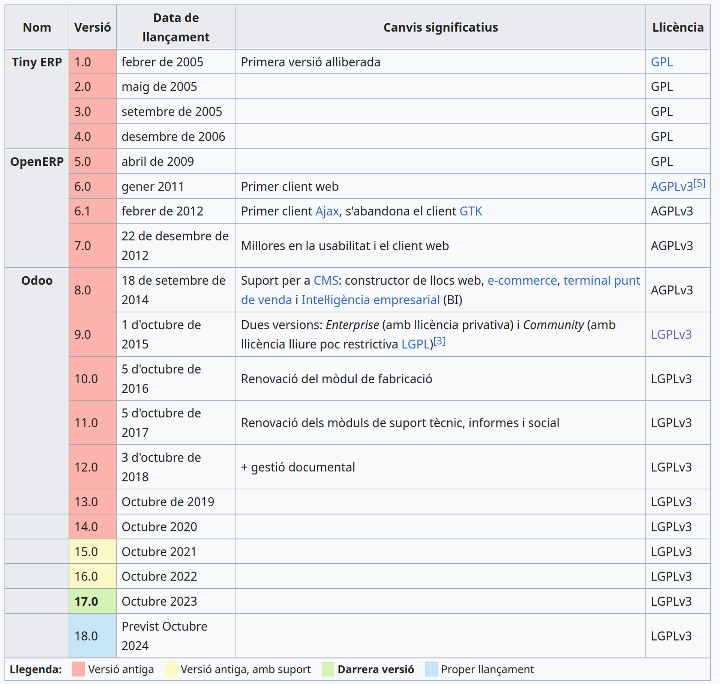The width and height of the screenshot is (720, 684).
Task: Click version cell '4.0'
Action: (93, 136)
